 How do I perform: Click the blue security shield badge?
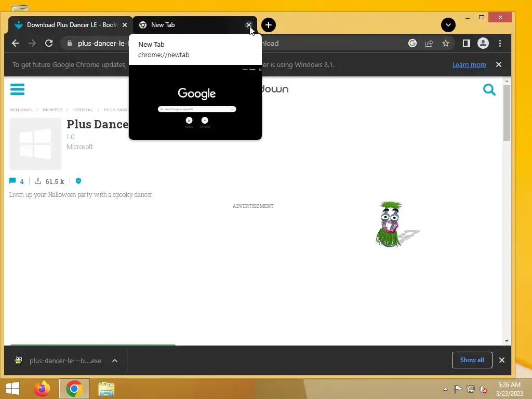78,181
